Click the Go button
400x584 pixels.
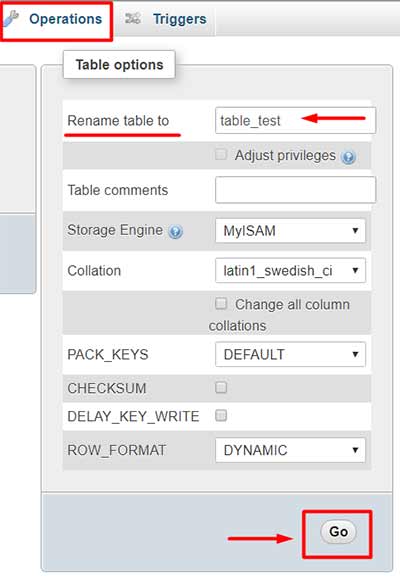(338, 531)
